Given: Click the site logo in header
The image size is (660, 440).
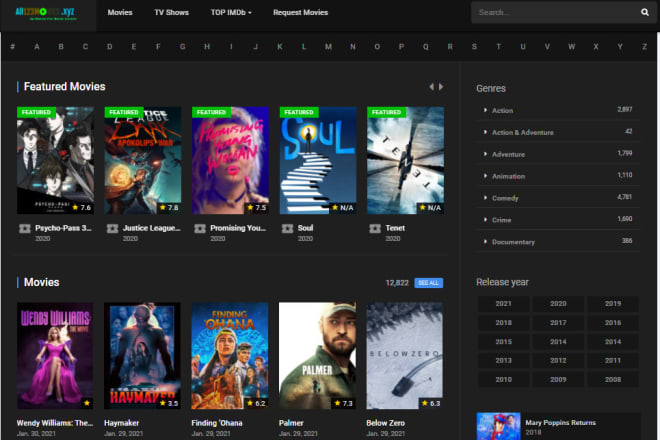Looking at the screenshot, I should point(46,13).
